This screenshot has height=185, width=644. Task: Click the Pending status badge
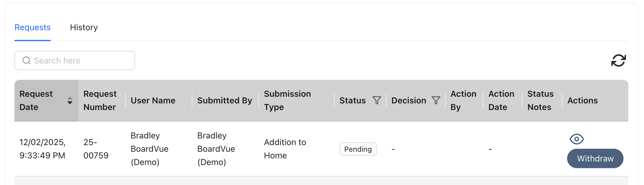[x=358, y=149]
